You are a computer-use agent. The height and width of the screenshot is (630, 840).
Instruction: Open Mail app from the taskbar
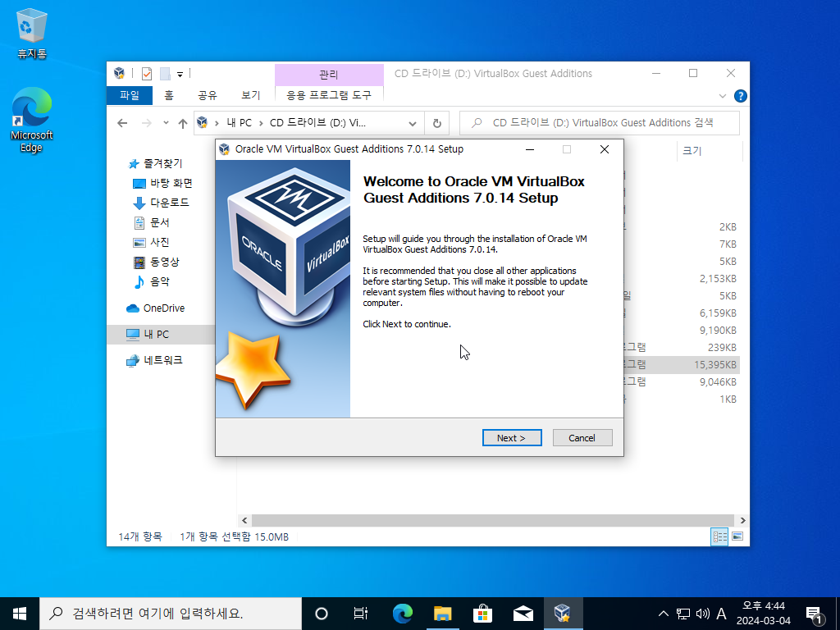[x=523, y=614]
